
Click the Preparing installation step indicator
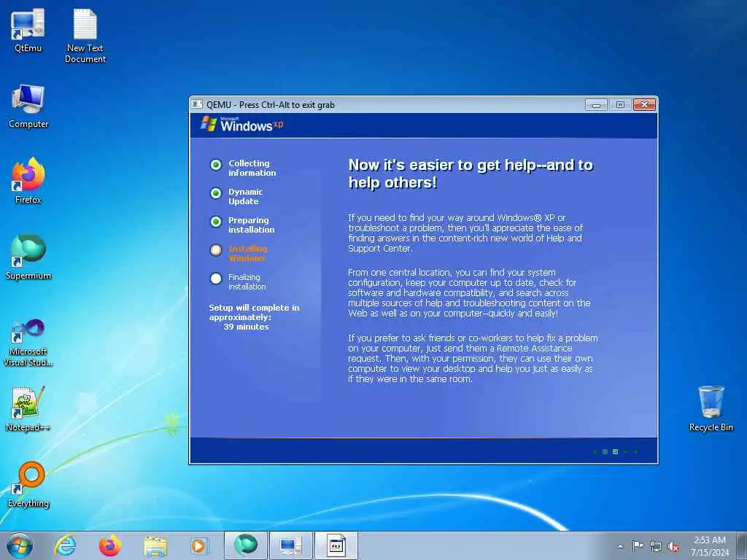click(x=216, y=222)
